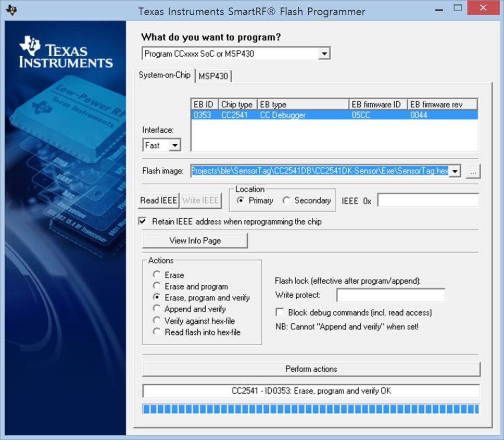
Task: Select Append and verify action
Action: (157, 309)
